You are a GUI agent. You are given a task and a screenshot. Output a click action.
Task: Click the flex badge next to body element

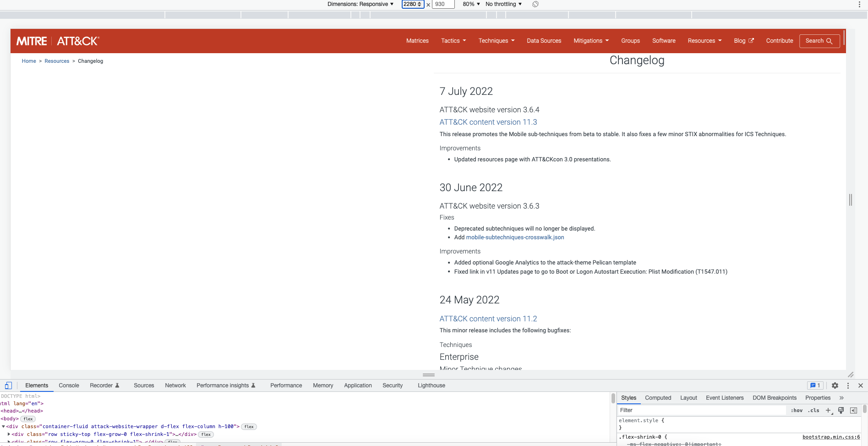point(27,418)
